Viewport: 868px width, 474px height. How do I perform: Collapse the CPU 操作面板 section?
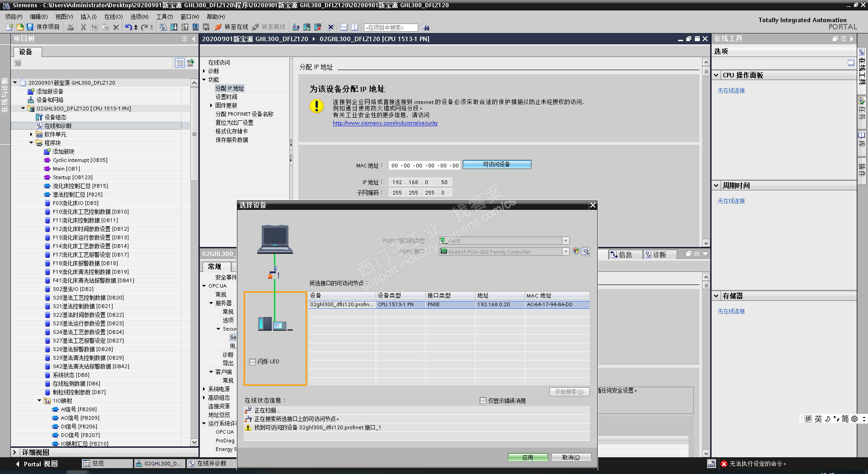[x=717, y=76]
